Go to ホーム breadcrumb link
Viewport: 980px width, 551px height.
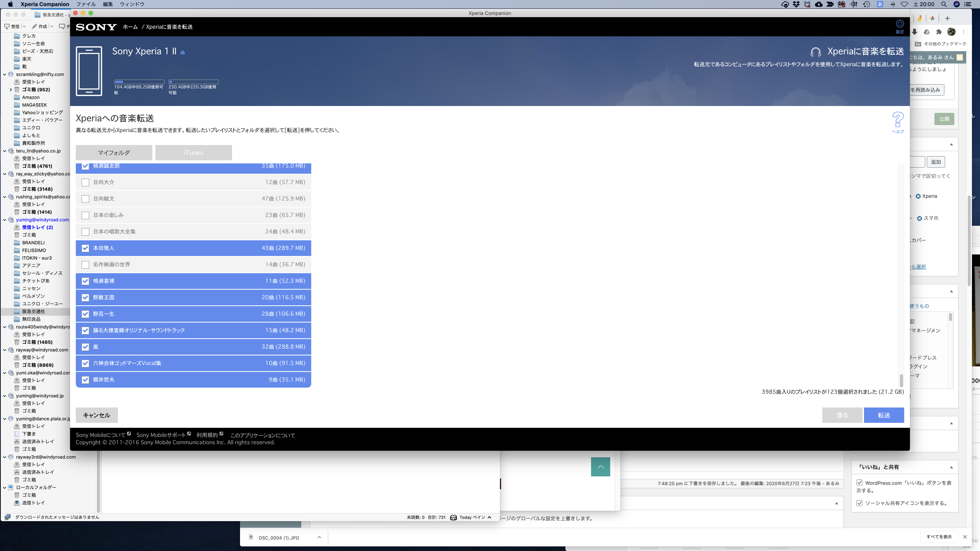coord(130,27)
